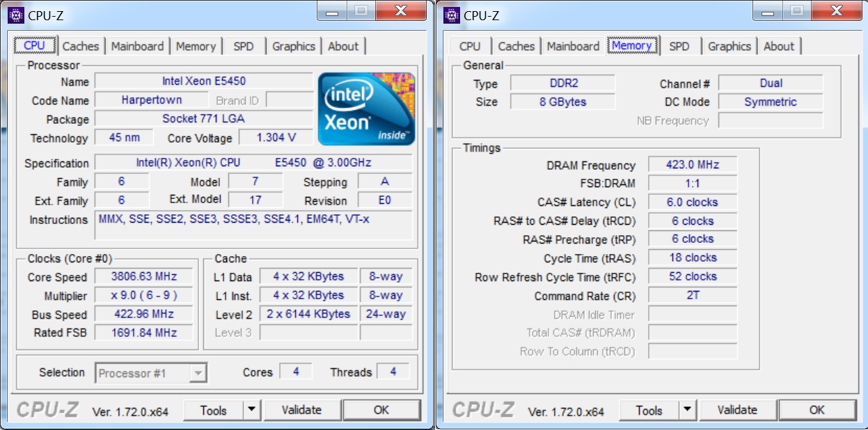Open Mainboard tab in left CPU-Z window

(x=137, y=46)
